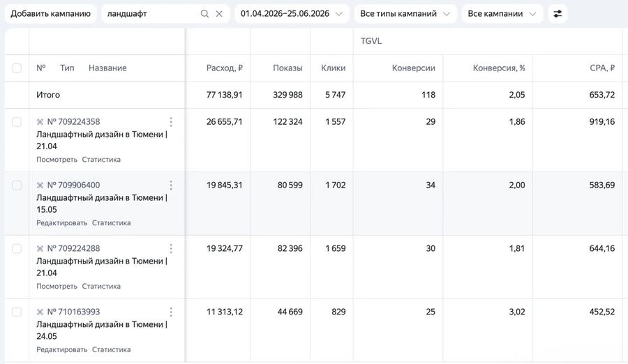The height and width of the screenshot is (364, 628).
Task: Tick the select-all checkbox in header
Action: 17,68
